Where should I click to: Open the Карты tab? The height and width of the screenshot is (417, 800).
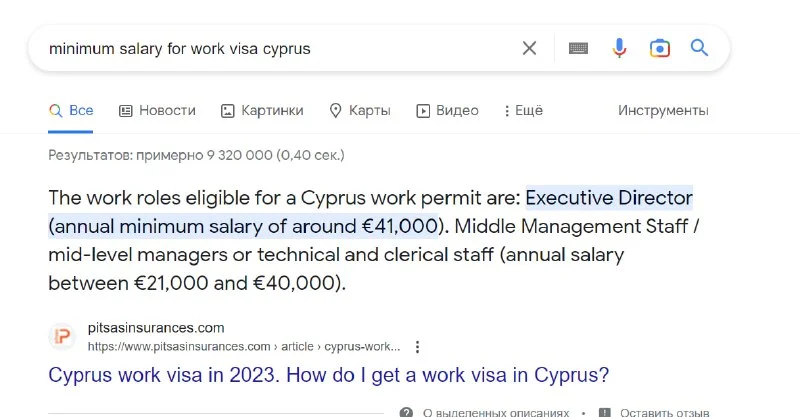click(359, 110)
